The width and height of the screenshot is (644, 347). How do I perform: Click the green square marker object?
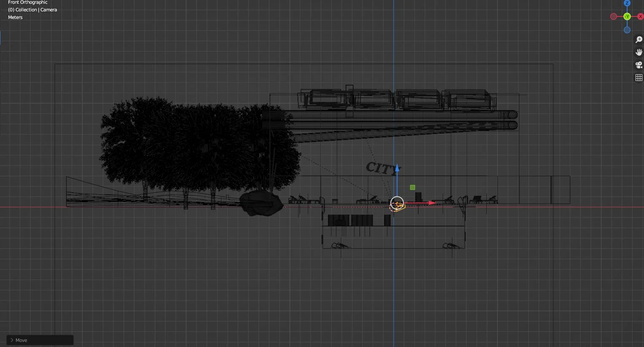pos(412,187)
